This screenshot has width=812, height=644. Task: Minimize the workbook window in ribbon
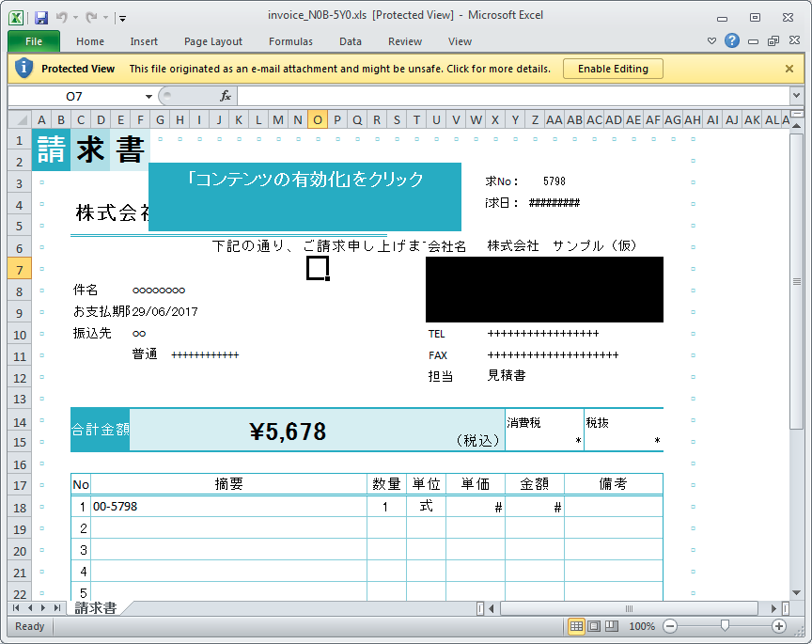(x=754, y=41)
